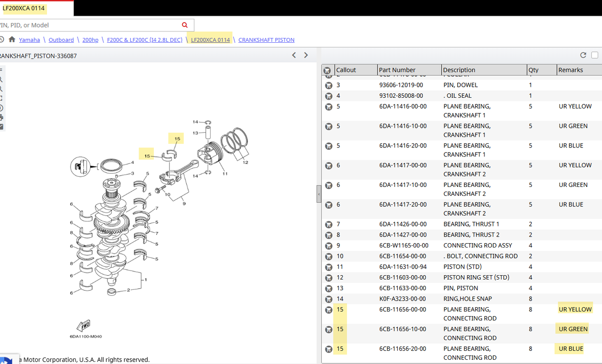The height and width of the screenshot is (364, 602).
Task: Add OIL SEAL 93102-85008-00 to cart
Action: coord(328,96)
